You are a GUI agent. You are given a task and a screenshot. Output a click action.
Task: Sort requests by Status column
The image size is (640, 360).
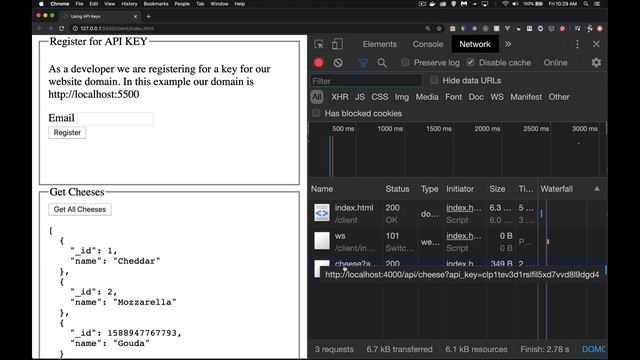tap(397, 189)
